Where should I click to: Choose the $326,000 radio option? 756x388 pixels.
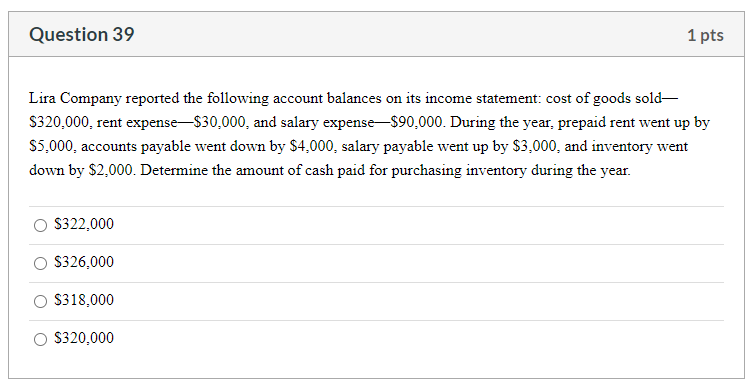point(40,263)
